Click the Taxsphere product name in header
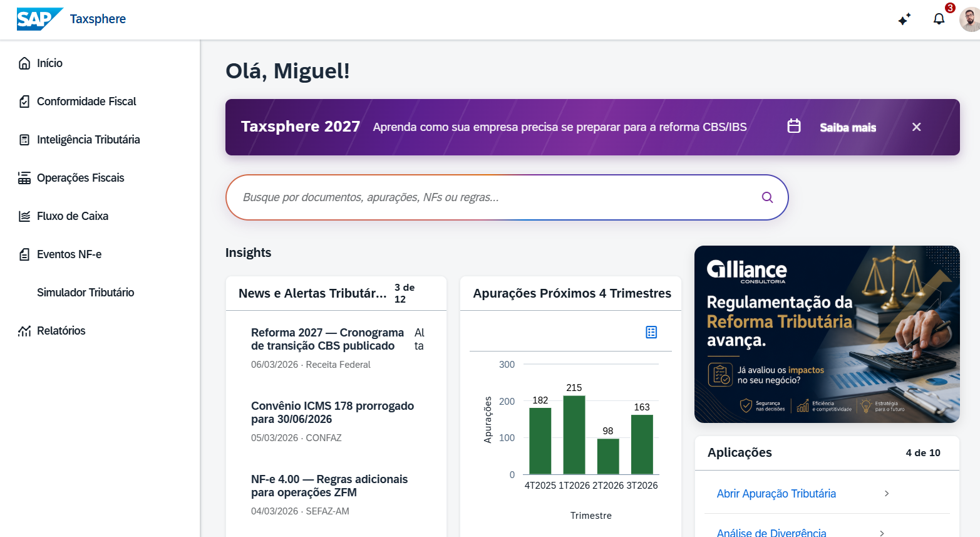The width and height of the screenshot is (980, 537). pyautogui.click(x=98, y=19)
